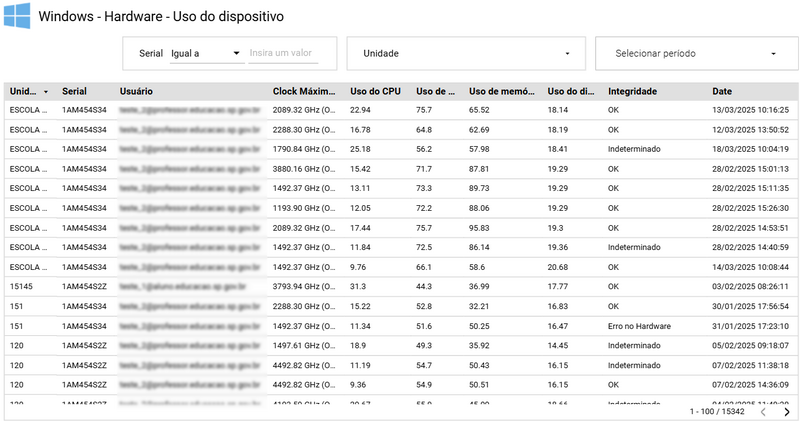Go to previous page of results
Viewport: 800px width, 421px height.
[763, 411]
